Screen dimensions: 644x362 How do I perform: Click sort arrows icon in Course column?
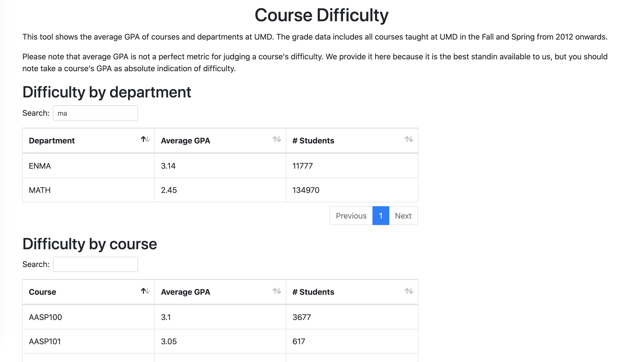click(x=145, y=291)
